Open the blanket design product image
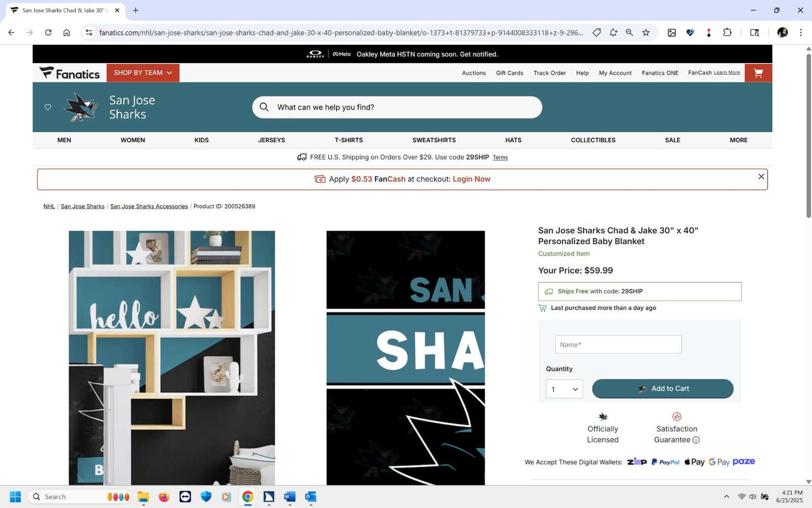Viewport: 812px width, 508px height. 405,358
